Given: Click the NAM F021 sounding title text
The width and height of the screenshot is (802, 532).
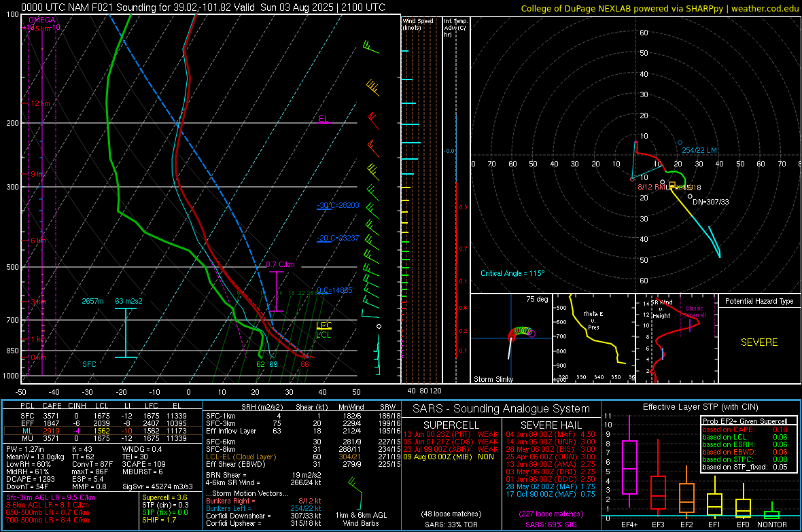Looking at the screenshot, I should pos(203,7).
